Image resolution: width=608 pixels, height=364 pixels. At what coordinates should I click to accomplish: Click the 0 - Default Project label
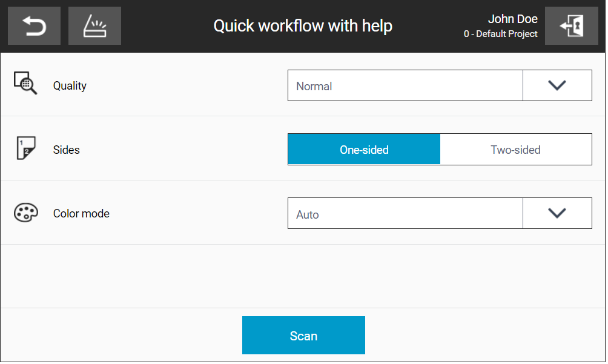pos(501,34)
